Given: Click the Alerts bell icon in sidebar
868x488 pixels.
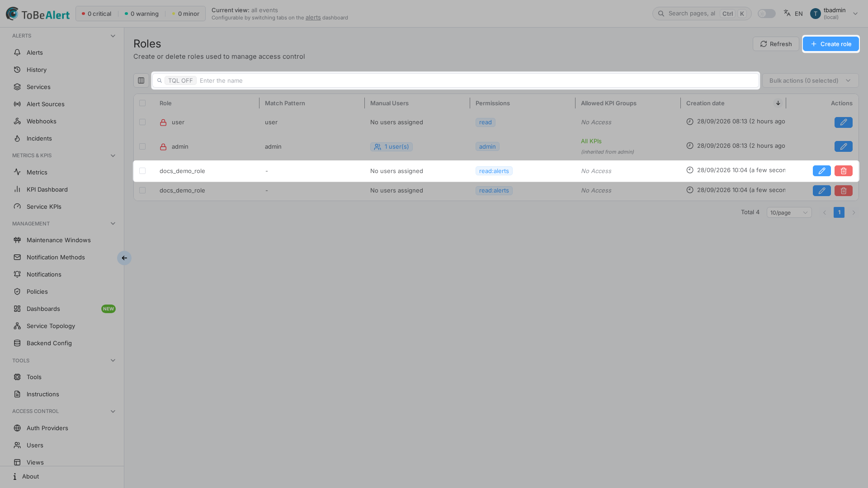Looking at the screenshot, I should pos(17,52).
